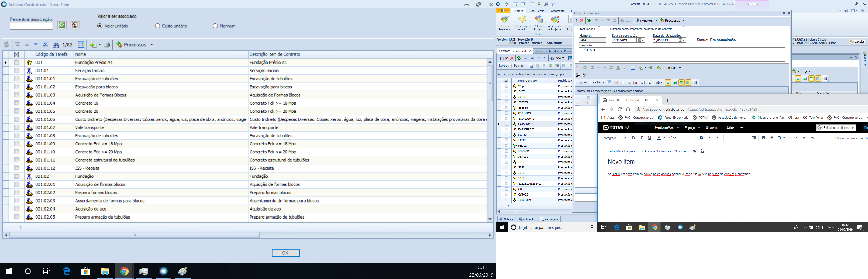Expand the Parágrafo style dropdown
Image resolution: width=868 pixels, height=279 pixels.
[614, 138]
